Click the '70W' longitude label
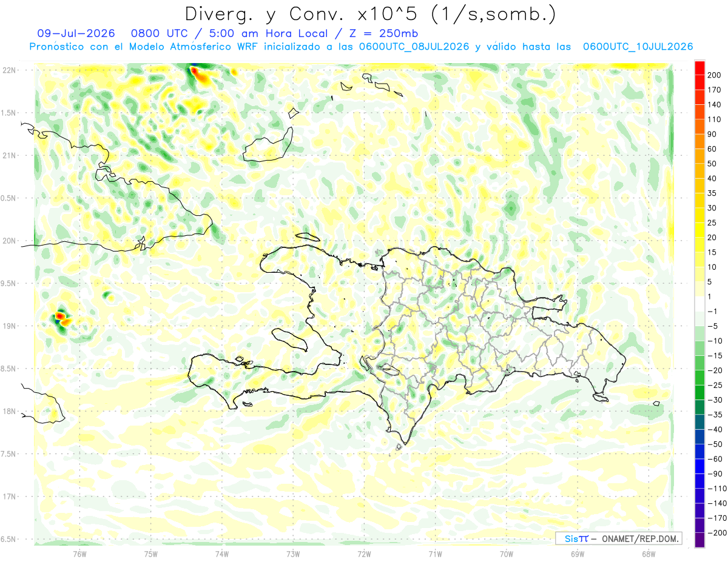 click(507, 554)
